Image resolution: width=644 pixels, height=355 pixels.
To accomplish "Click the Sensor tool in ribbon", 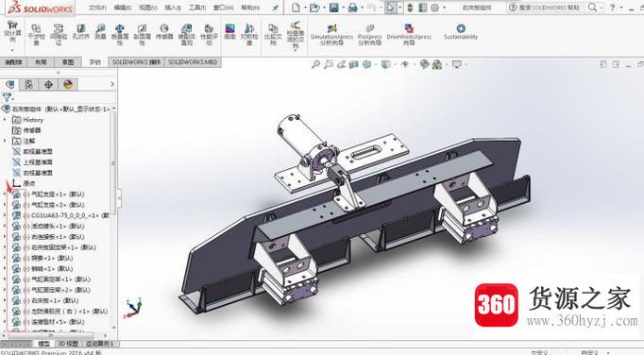I will [164, 32].
